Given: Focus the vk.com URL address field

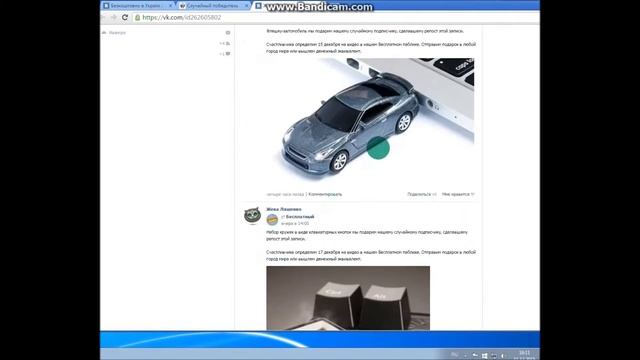Looking at the screenshot, I should pyautogui.click(x=335, y=18).
